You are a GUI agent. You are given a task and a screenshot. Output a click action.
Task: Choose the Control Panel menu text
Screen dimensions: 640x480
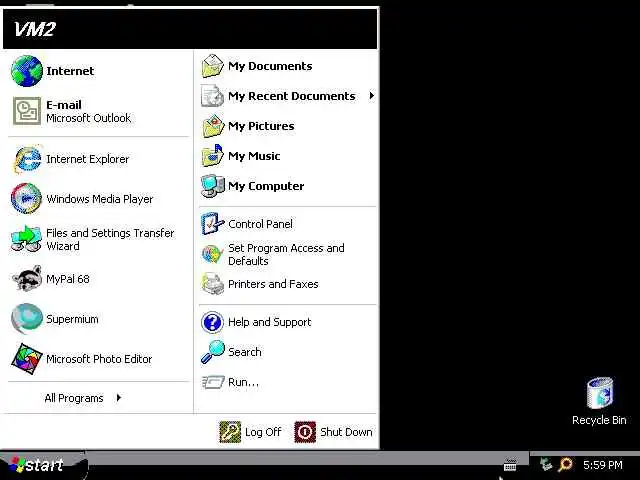coord(260,224)
